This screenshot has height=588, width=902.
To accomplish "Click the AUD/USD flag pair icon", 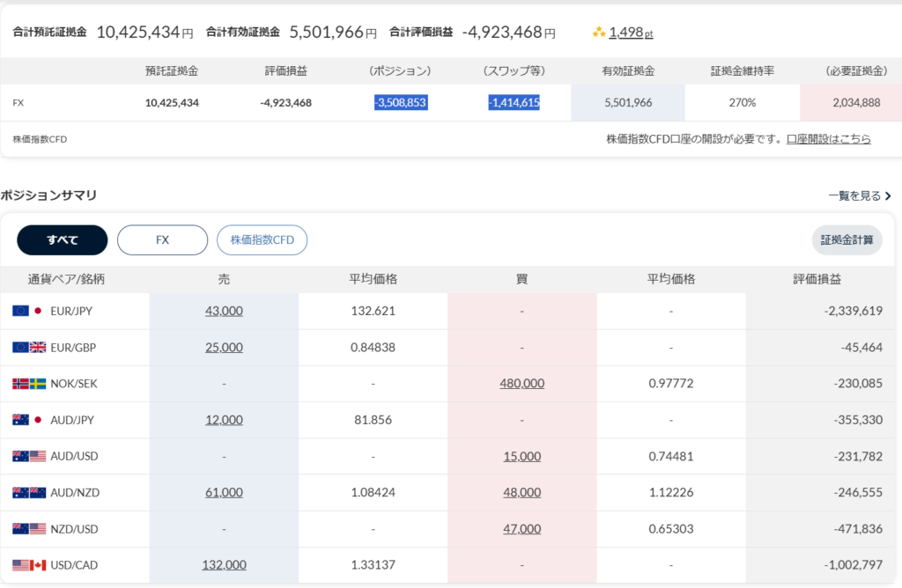I will click(29, 456).
